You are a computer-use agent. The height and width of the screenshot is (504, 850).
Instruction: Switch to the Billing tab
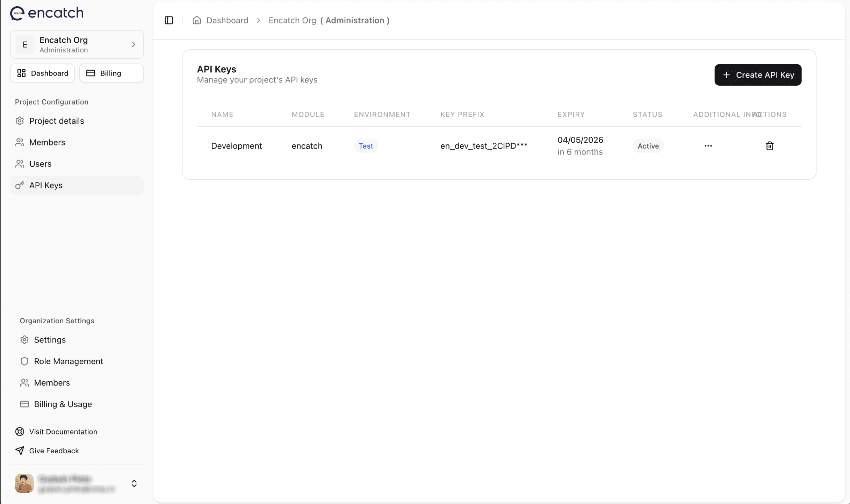coord(111,73)
